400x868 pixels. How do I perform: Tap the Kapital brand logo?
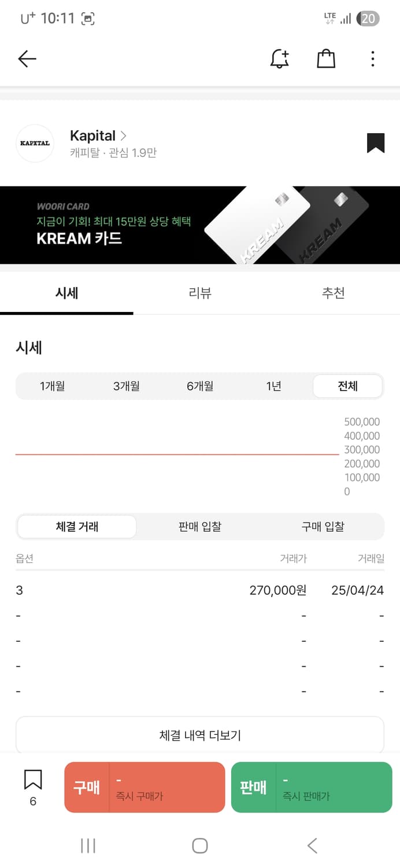tap(35, 144)
